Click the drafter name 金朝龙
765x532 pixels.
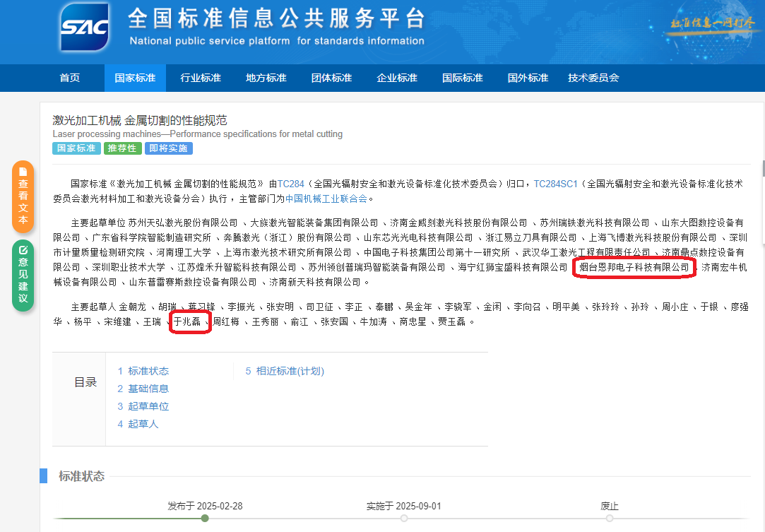(132, 307)
